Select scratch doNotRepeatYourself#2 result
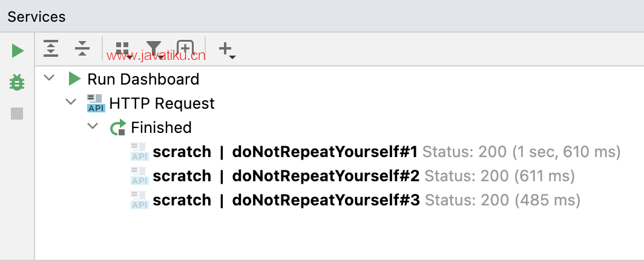 (x=353, y=176)
